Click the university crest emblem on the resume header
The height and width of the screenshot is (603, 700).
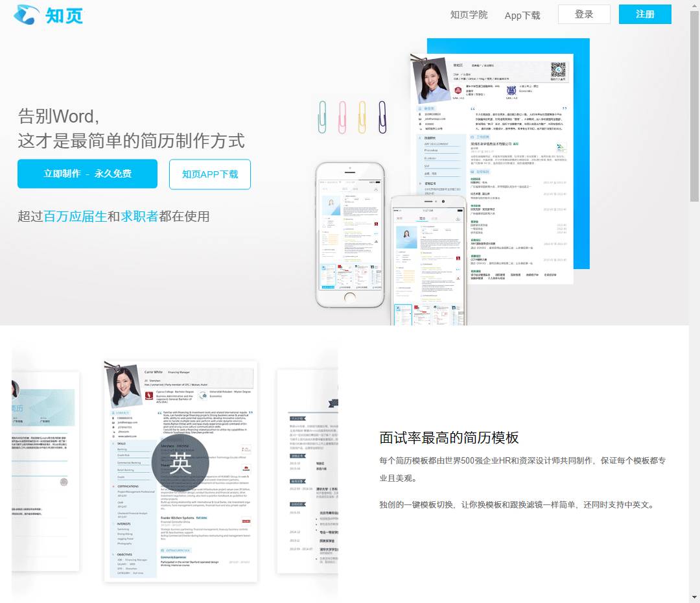coord(459,91)
